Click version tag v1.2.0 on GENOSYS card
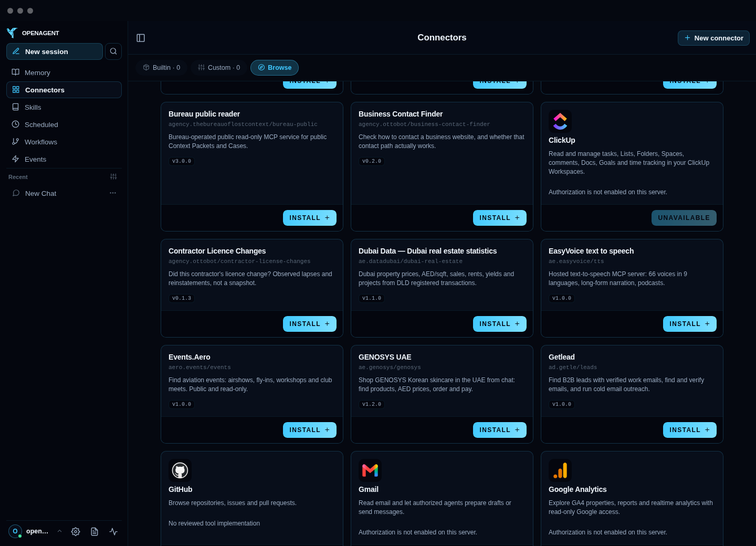 click(x=372, y=404)
